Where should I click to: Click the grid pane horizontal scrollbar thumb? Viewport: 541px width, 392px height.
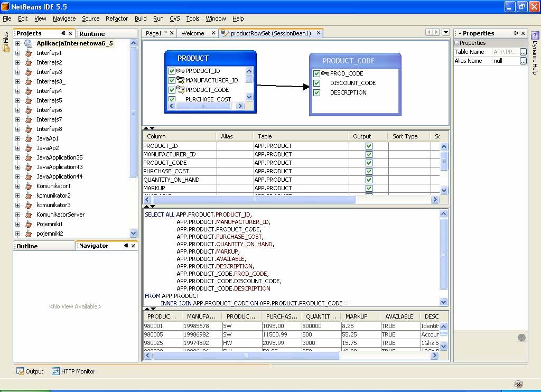(254, 200)
